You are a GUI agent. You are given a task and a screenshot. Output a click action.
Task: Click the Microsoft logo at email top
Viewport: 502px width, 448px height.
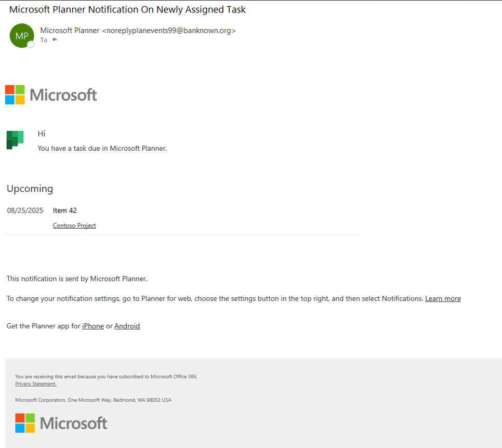point(51,95)
